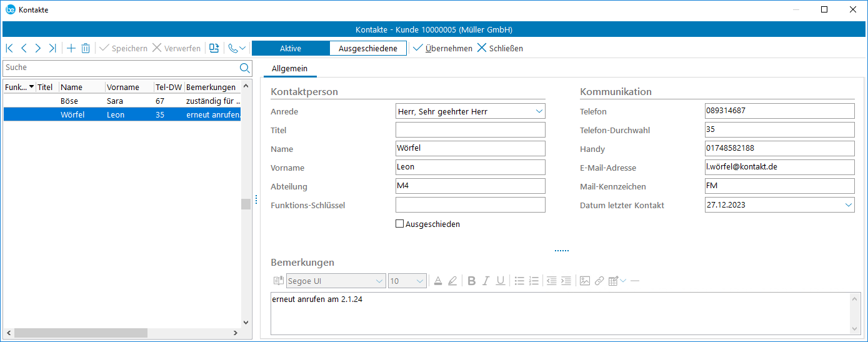The height and width of the screenshot is (342, 868).
Task: Pick a font color in remarks toolbar
Action: 438,281
